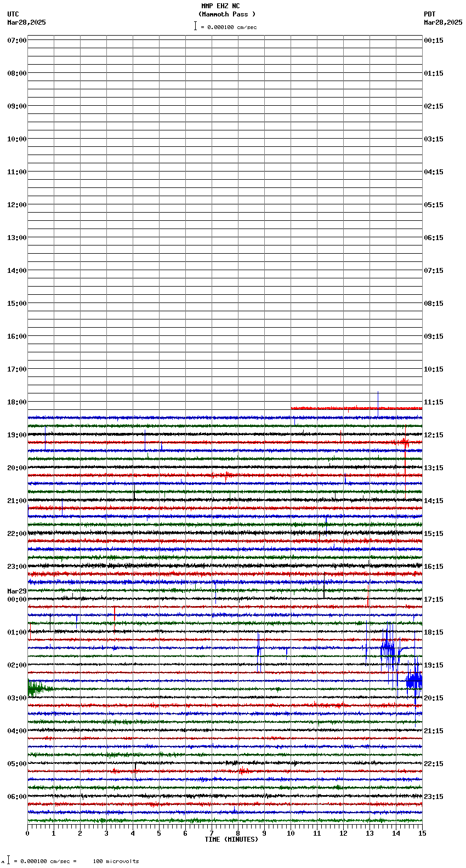Click the 'UTC' label at top left
The height and width of the screenshot is (868, 466).
[x=13, y=14]
